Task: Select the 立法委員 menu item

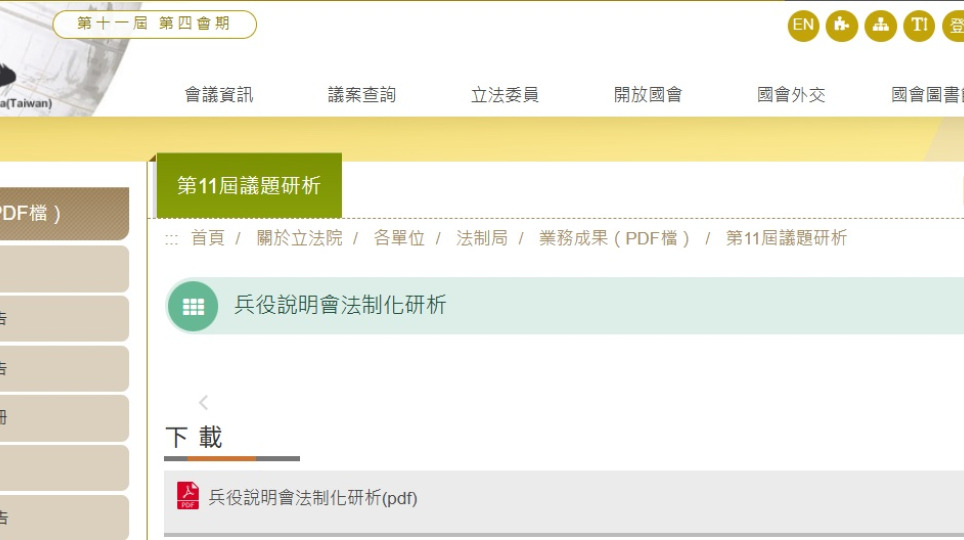Action: point(505,95)
